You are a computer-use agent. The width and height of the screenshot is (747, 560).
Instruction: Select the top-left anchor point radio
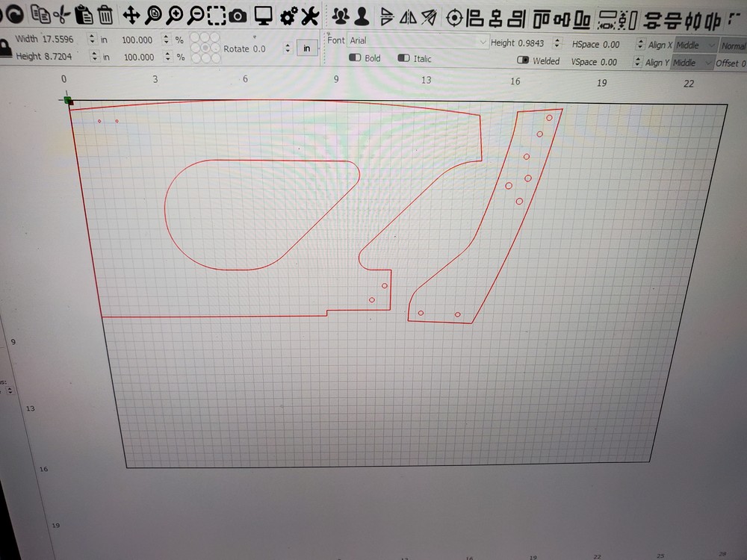(x=195, y=37)
